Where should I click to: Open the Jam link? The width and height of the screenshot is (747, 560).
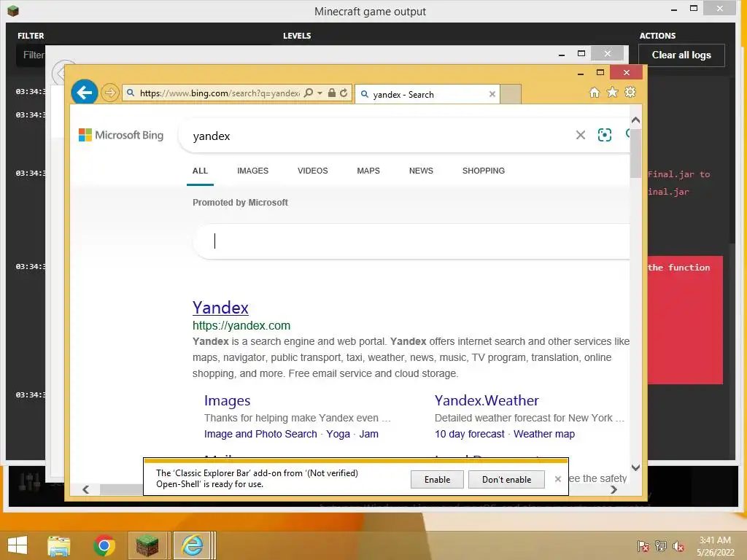pyautogui.click(x=368, y=435)
